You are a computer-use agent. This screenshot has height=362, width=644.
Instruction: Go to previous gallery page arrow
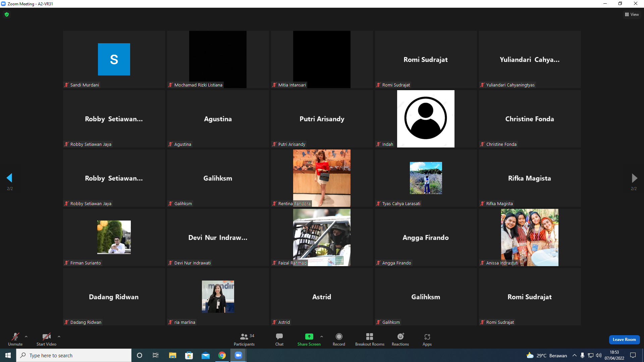[9, 178]
